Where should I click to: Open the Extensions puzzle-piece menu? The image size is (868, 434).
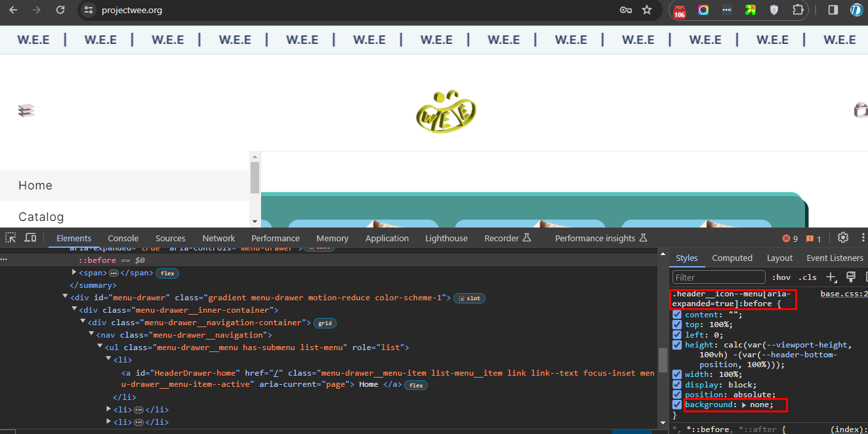(x=798, y=10)
